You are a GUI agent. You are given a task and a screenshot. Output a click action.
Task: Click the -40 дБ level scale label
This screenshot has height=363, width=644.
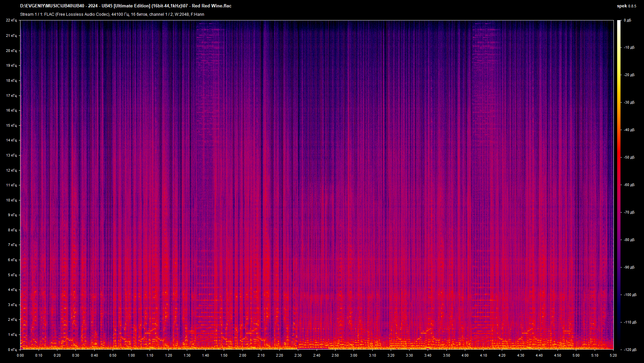629,130
